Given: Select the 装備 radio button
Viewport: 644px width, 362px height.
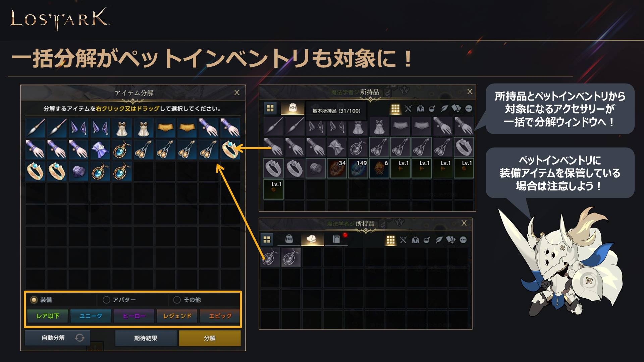Looking at the screenshot, I should 34,300.
